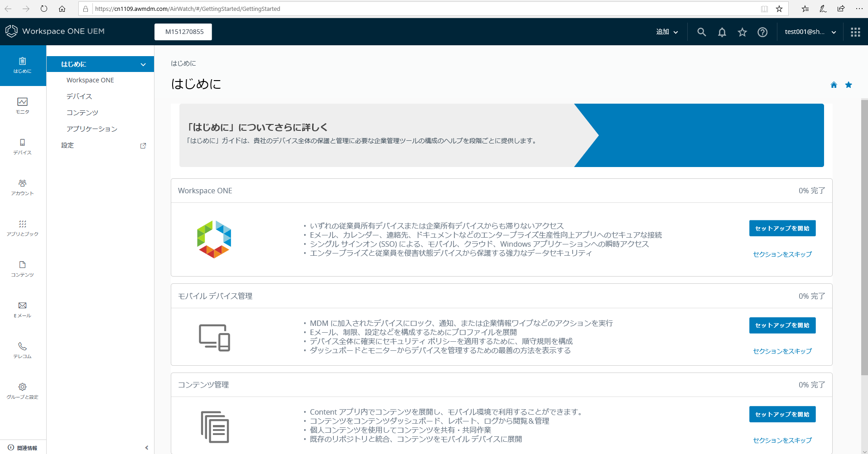Open 設定 menu item
Image resolution: width=868 pixels, height=454 pixels.
click(x=68, y=145)
